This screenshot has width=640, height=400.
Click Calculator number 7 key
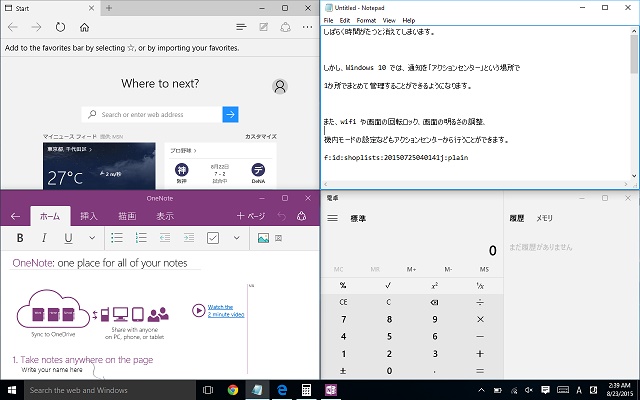(343, 319)
